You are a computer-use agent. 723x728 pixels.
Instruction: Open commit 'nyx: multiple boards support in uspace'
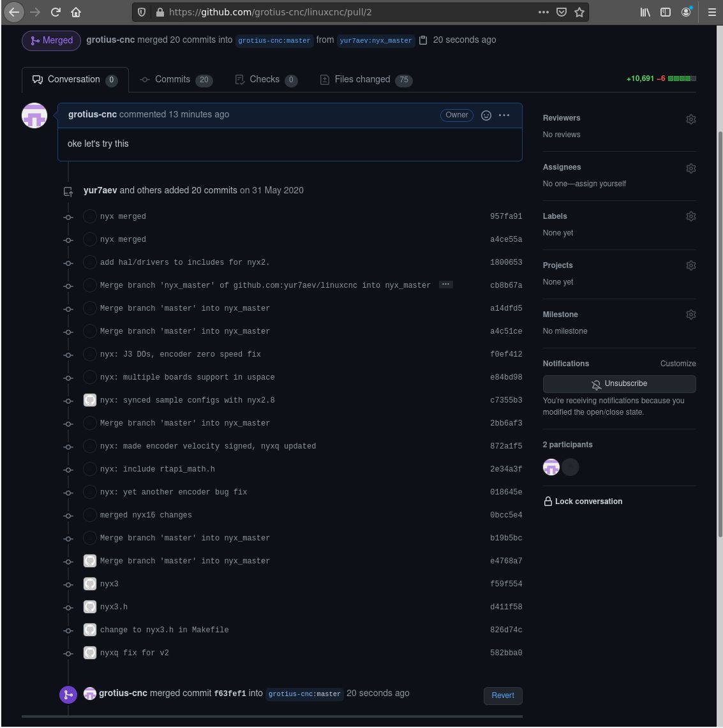[188, 378]
